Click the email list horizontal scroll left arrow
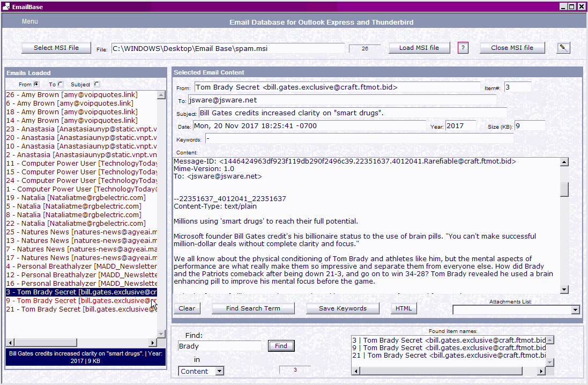588x385 pixels. point(11,342)
